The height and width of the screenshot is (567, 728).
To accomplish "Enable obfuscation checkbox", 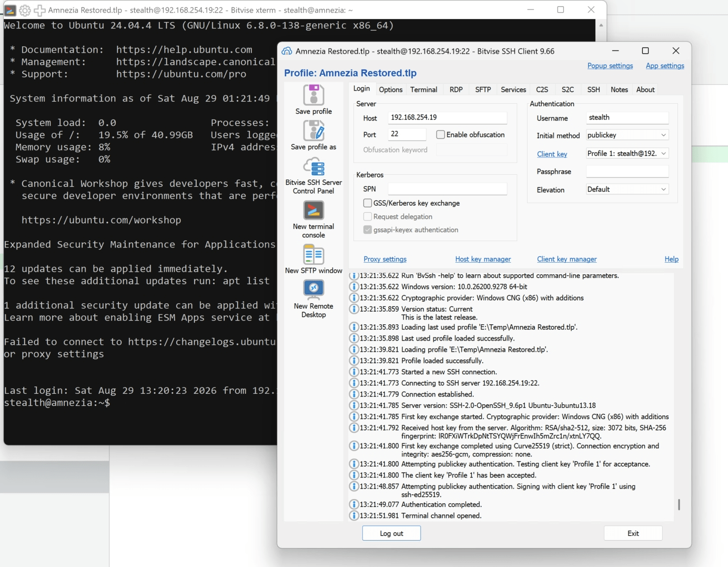I will click(x=441, y=135).
